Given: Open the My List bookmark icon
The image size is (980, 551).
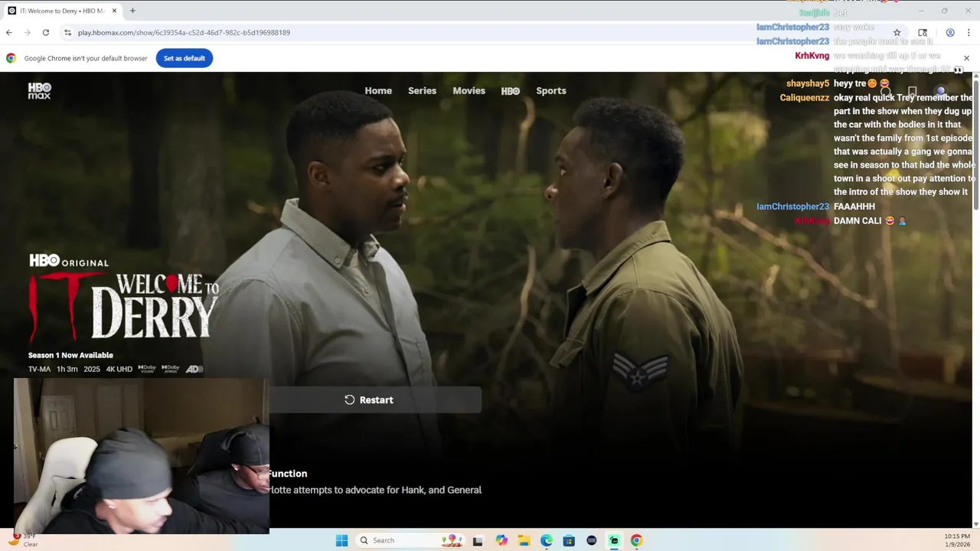Looking at the screenshot, I should tap(912, 91).
